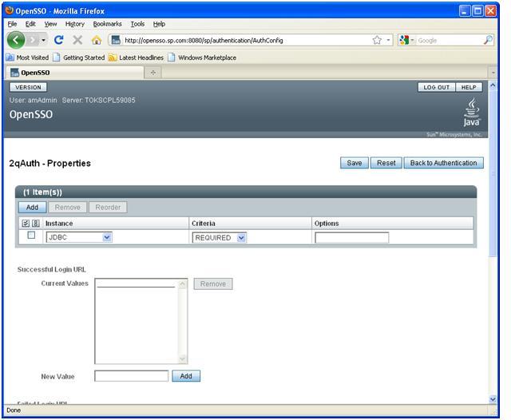Click the Reorder button
The image size is (511, 420).
click(108, 208)
